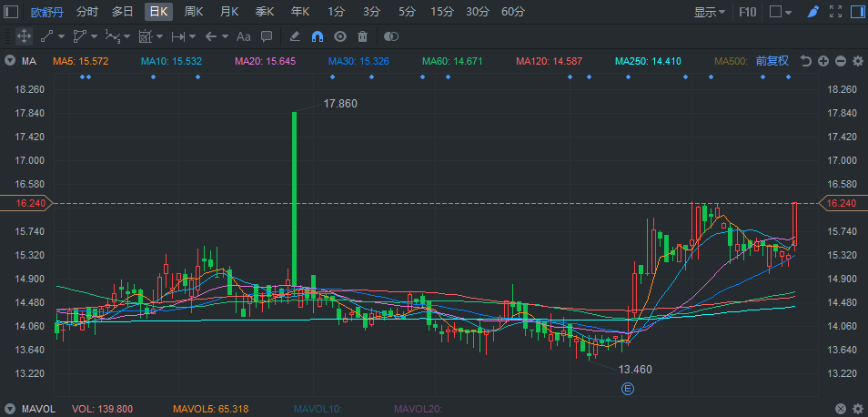Select the measure/ratio drawing tool
Image resolution: width=868 pixels, height=417 pixels.
tap(145, 36)
